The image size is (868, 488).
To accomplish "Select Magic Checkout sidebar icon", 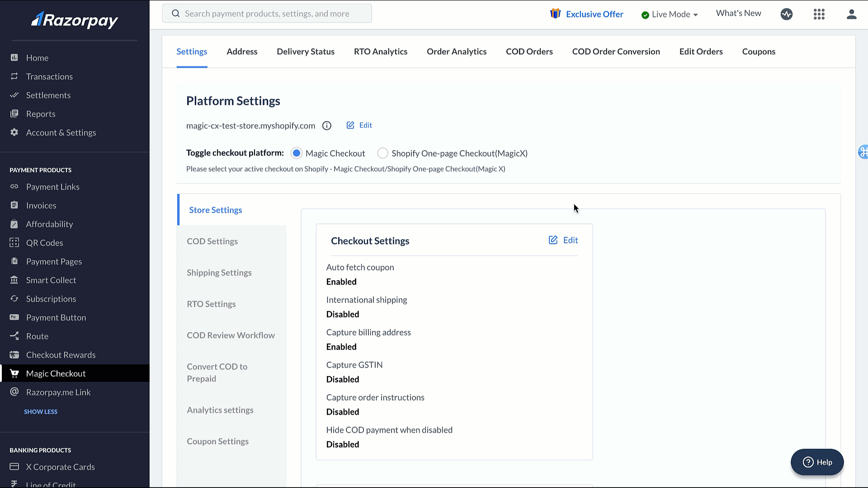I will pos(14,374).
